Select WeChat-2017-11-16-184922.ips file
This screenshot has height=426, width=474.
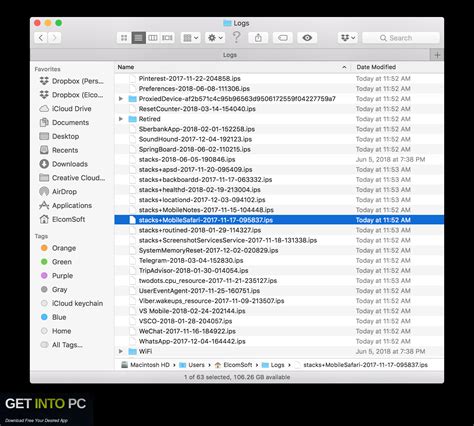pos(279,331)
